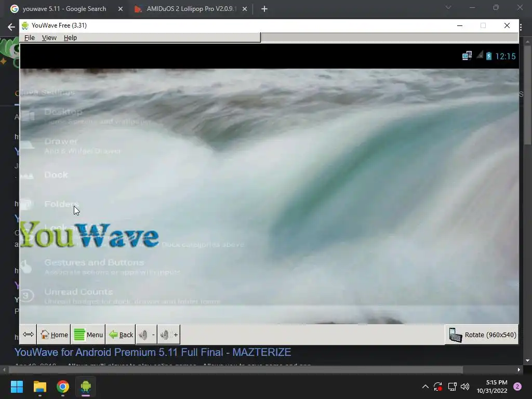
Task: Click Chrome's back navigation arrow
Action: click(11, 27)
